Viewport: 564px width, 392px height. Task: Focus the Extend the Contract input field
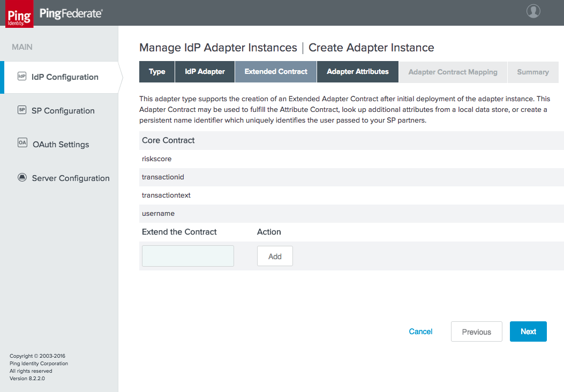click(188, 256)
